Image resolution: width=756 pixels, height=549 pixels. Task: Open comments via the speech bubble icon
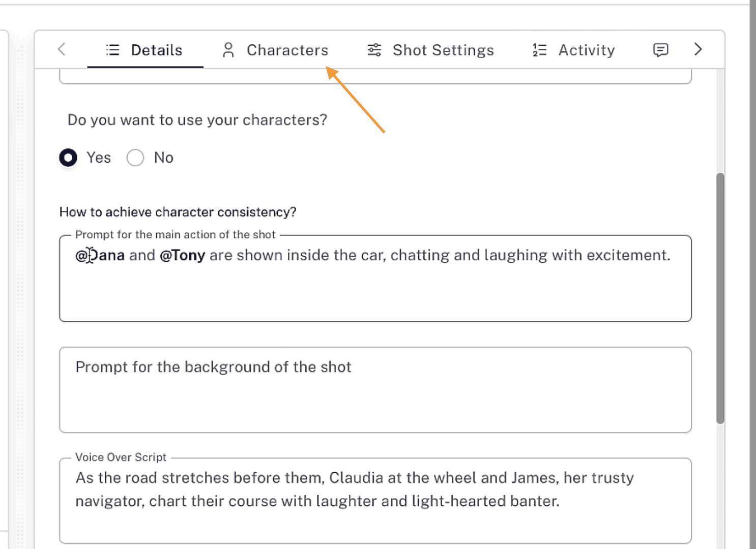coord(660,49)
